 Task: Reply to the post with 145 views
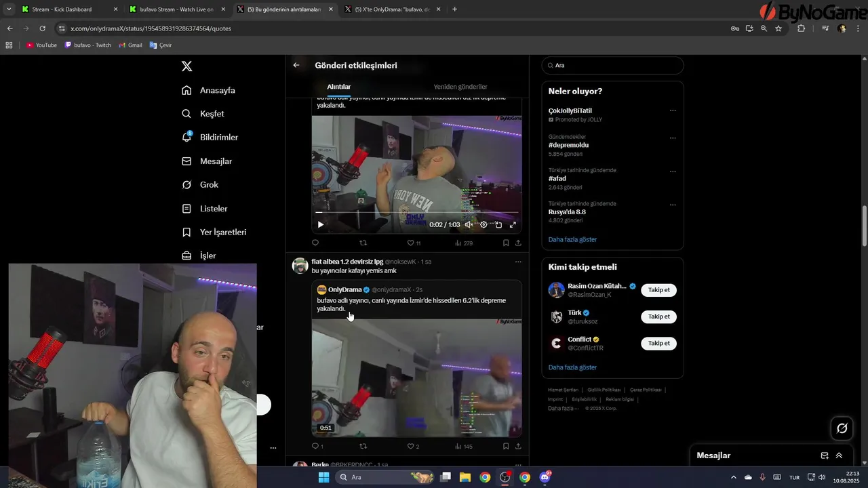[x=317, y=446]
